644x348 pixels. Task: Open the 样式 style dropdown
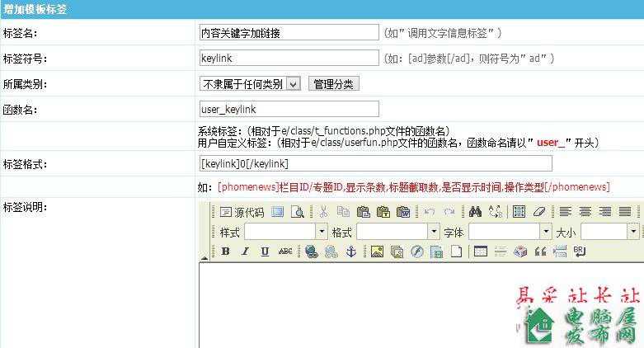[x=286, y=232]
